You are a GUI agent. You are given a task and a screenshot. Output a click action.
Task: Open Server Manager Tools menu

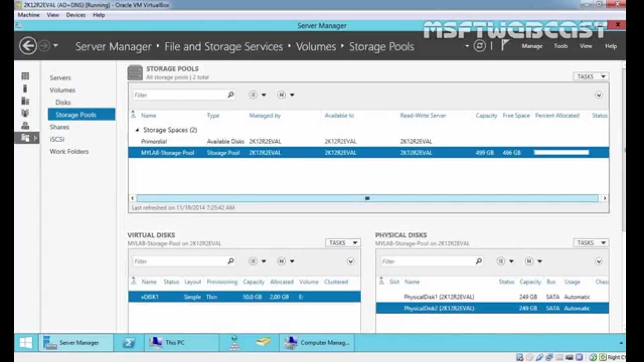561,46
